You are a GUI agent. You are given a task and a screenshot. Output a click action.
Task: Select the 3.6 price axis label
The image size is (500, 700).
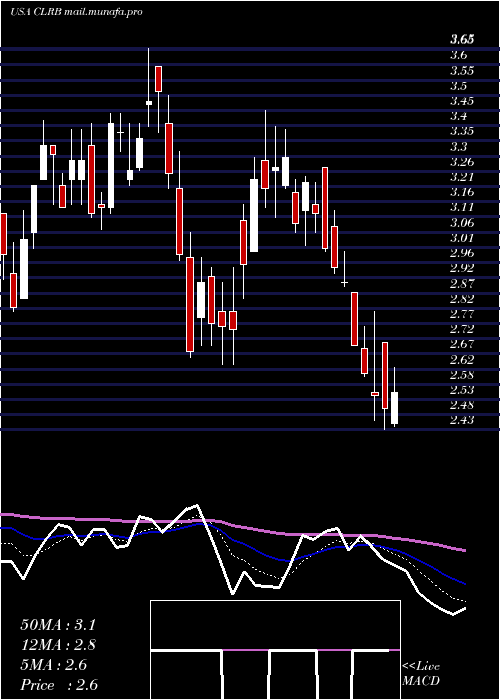(459, 55)
